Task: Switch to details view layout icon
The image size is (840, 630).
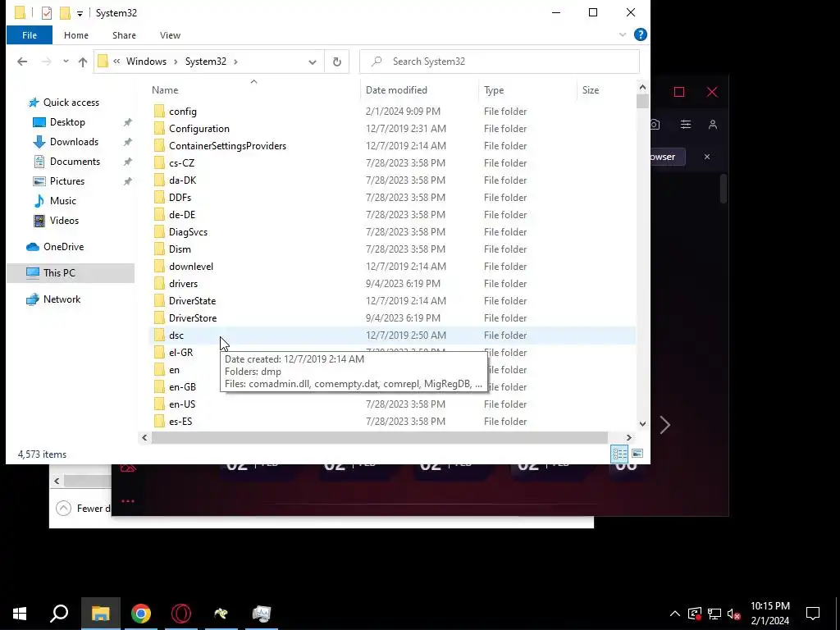Action: click(620, 454)
